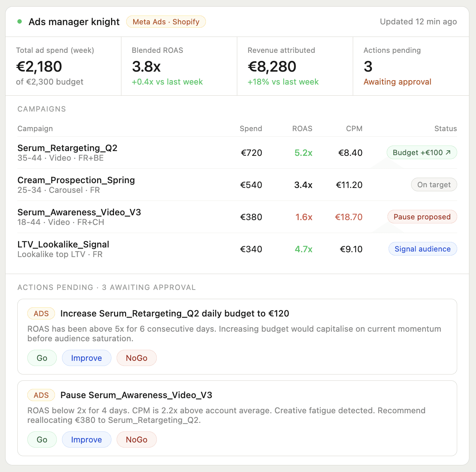The height and width of the screenshot is (472, 476).
Task: Click the On target status pill
Action: click(434, 185)
